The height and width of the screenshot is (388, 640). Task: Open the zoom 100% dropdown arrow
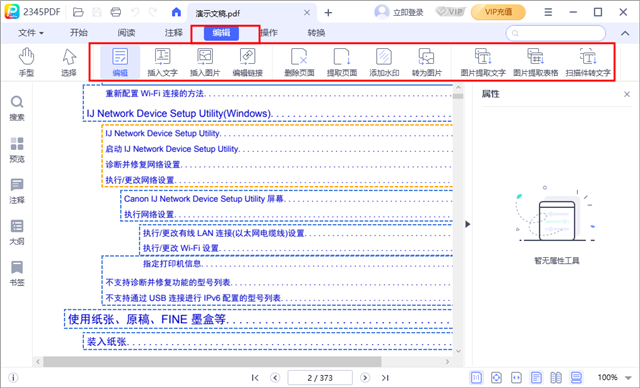click(629, 378)
